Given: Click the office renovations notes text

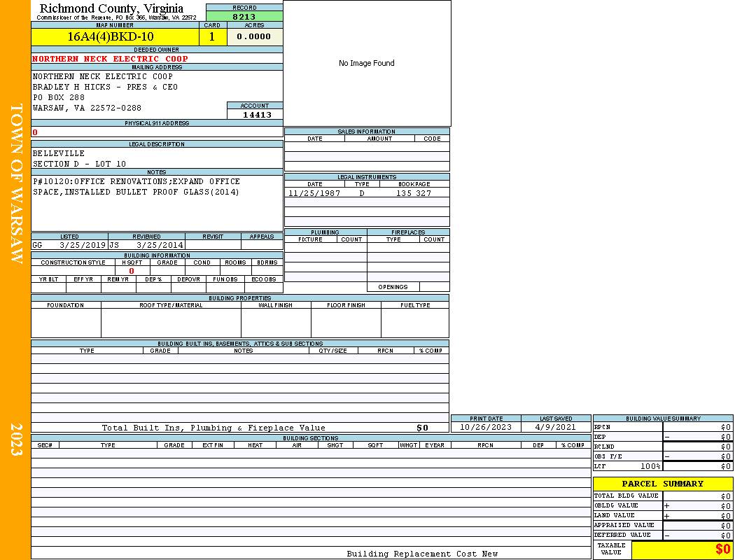Looking at the screenshot, I should pos(136,187).
